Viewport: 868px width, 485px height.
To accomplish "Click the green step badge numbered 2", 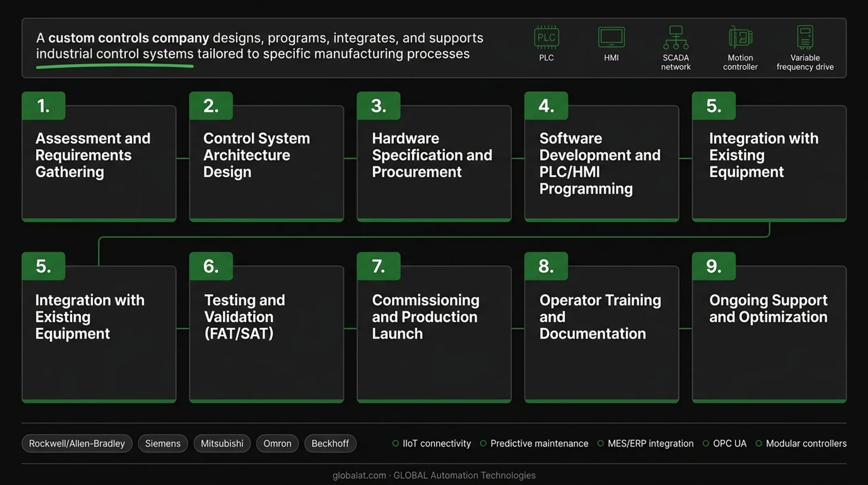I will (x=211, y=106).
